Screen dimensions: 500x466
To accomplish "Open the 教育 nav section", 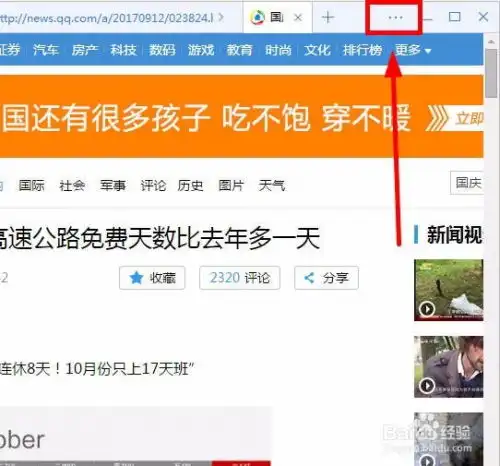I will pos(239,50).
